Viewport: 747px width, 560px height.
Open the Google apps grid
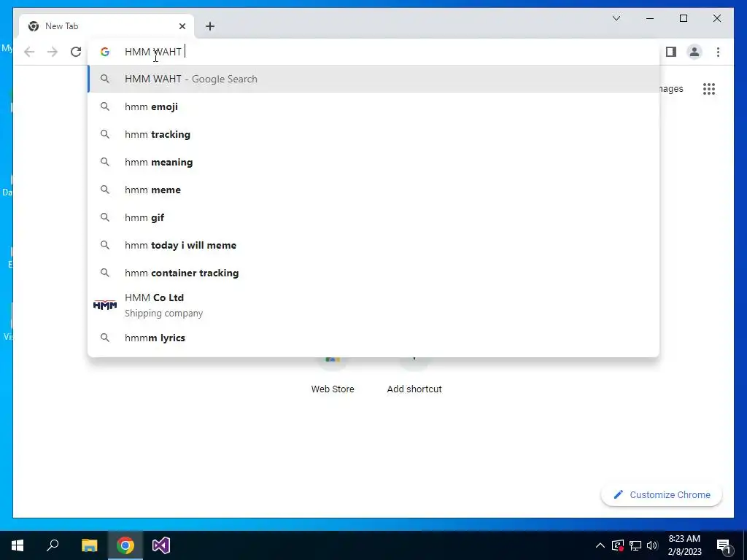[709, 88]
